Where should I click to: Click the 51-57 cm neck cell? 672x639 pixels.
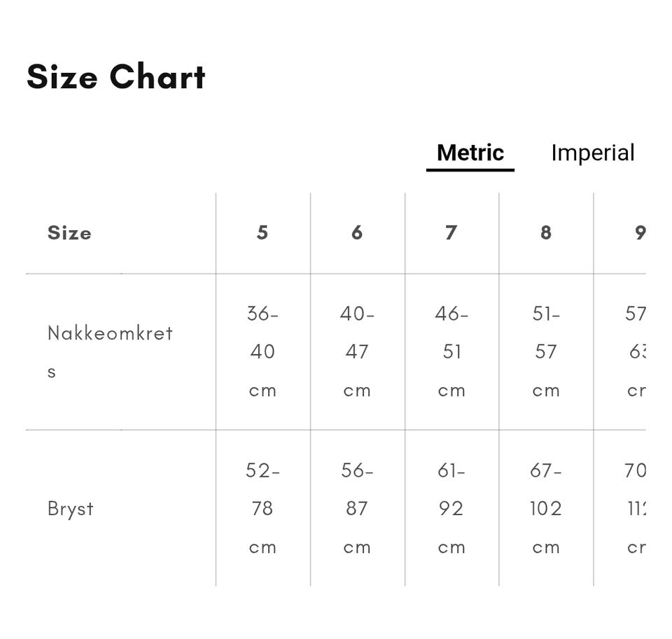[545, 352]
